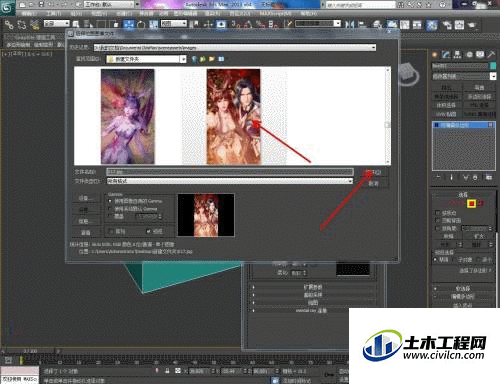Choose the Rectangular Selection Region tool
Screen dimensions: 500x384
click(101, 24)
